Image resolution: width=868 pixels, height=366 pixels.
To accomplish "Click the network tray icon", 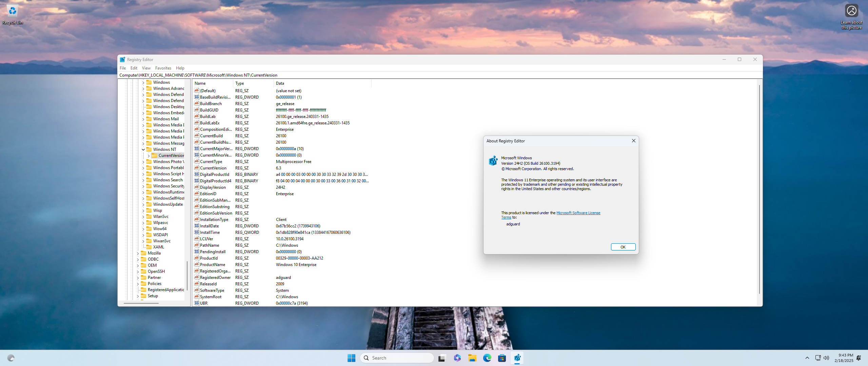I will tap(818, 358).
